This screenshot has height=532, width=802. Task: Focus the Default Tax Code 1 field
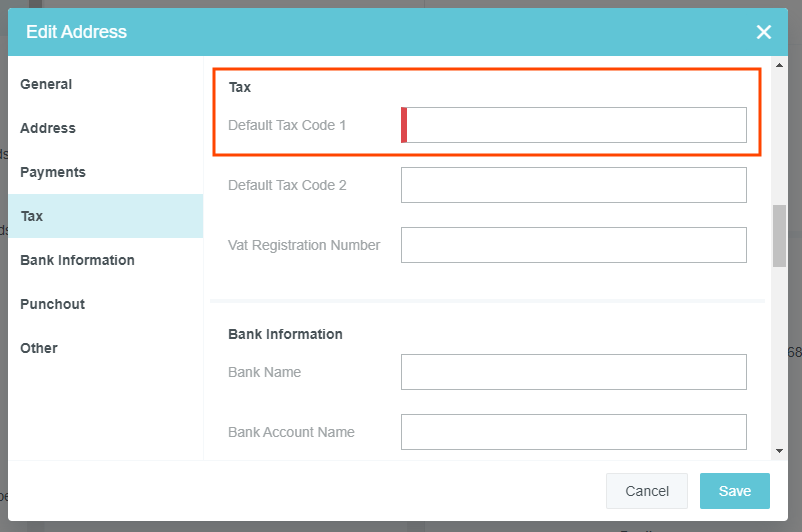click(x=575, y=125)
